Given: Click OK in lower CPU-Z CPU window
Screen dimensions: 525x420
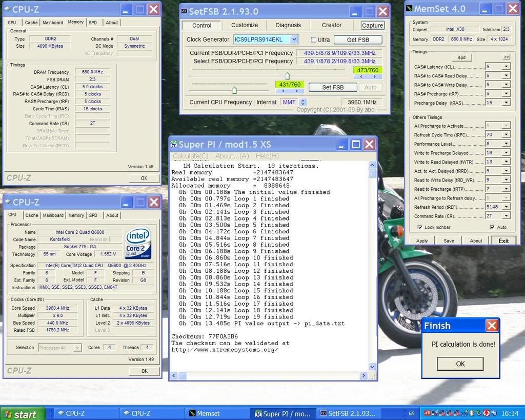Looking at the screenshot, I should click(144, 371).
